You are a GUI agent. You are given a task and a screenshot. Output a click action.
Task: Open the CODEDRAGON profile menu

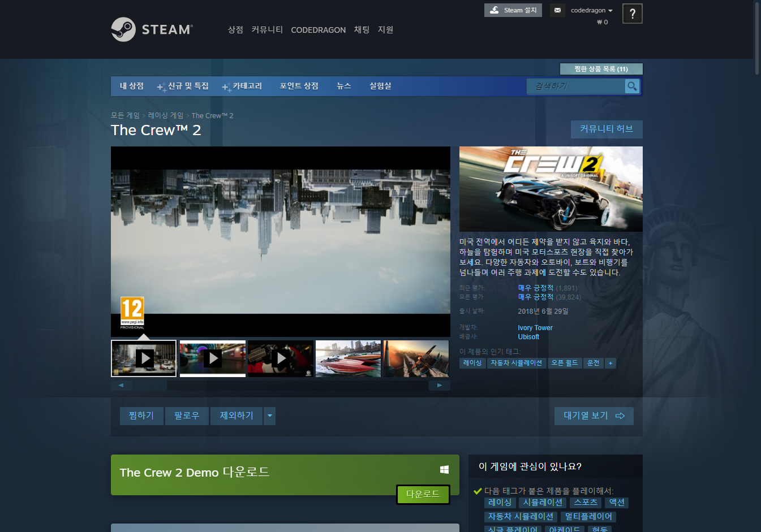[318, 30]
